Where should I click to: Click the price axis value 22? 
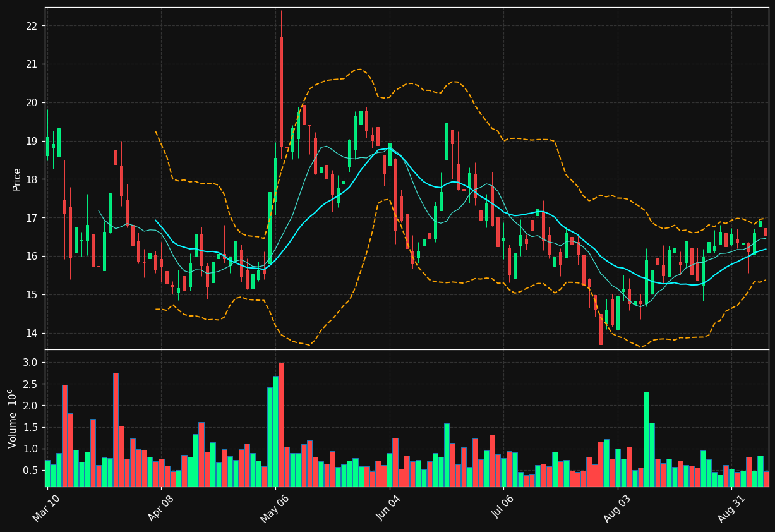pyautogui.click(x=32, y=26)
